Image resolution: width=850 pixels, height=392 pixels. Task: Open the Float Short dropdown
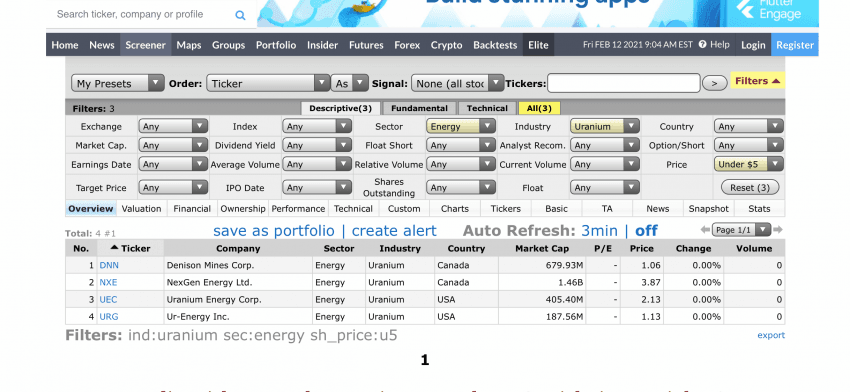pos(461,145)
